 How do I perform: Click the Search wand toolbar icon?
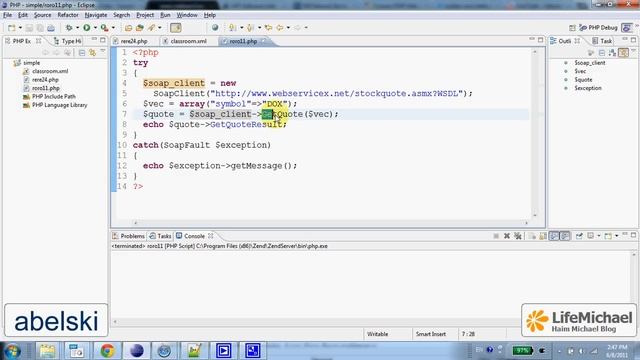click(151, 28)
